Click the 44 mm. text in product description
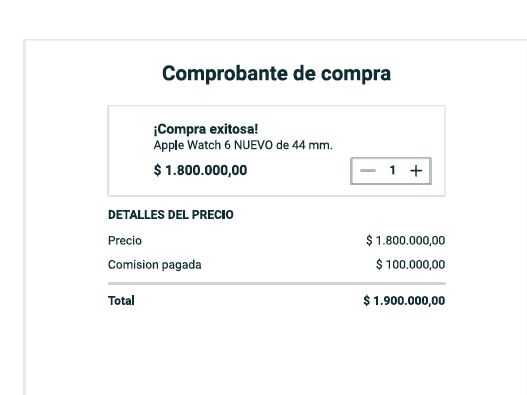This screenshot has height=395, width=527. click(312, 145)
